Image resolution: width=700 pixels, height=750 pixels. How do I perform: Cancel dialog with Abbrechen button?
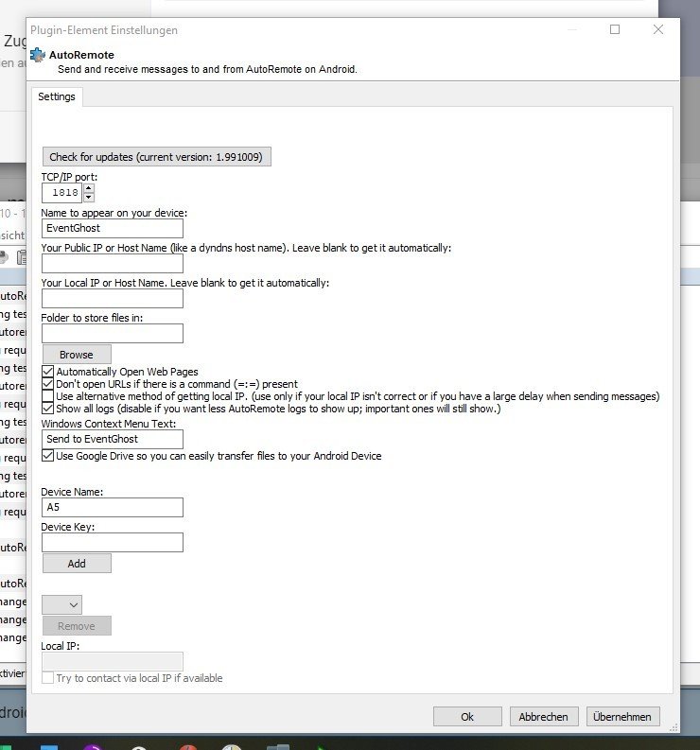(x=544, y=716)
